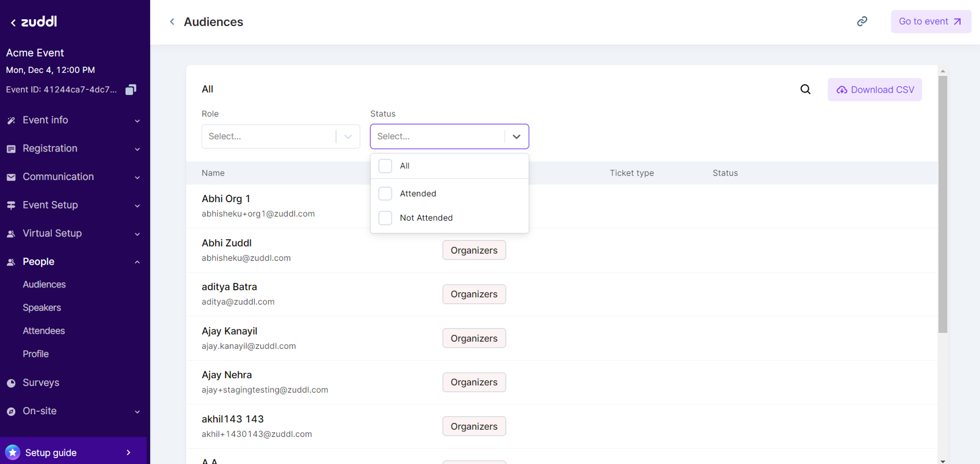Image resolution: width=980 pixels, height=464 pixels.
Task: Click the back arrow next to zuddl logo
Action: (13, 23)
